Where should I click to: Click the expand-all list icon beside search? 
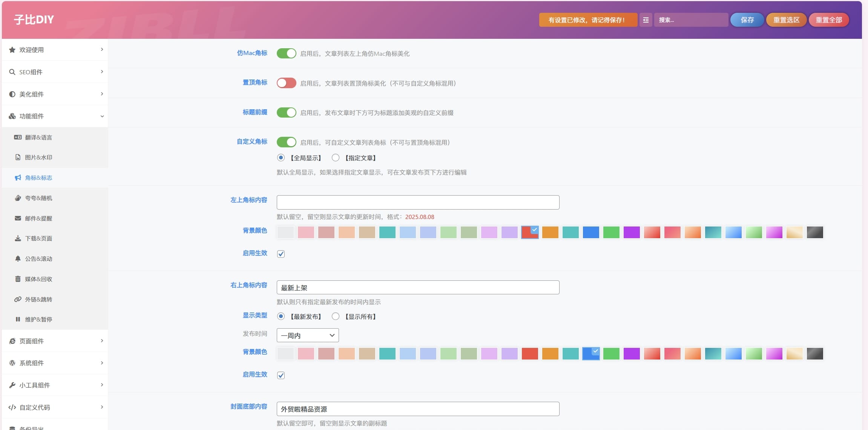click(646, 20)
